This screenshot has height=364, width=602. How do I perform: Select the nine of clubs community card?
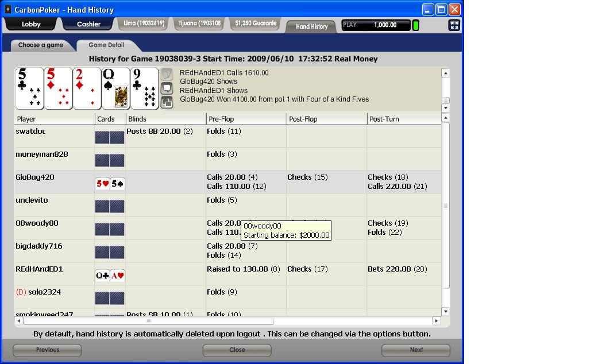pyautogui.click(x=145, y=88)
